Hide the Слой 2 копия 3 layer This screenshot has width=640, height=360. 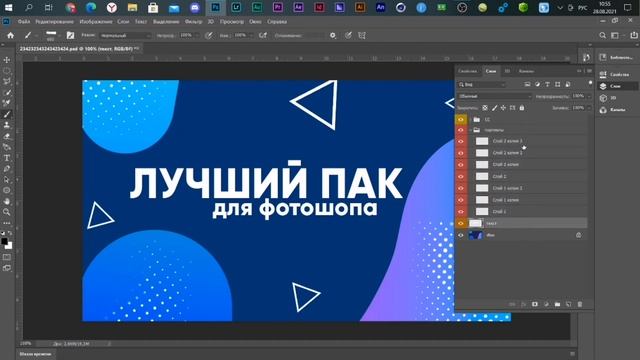pyautogui.click(x=461, y=141)
